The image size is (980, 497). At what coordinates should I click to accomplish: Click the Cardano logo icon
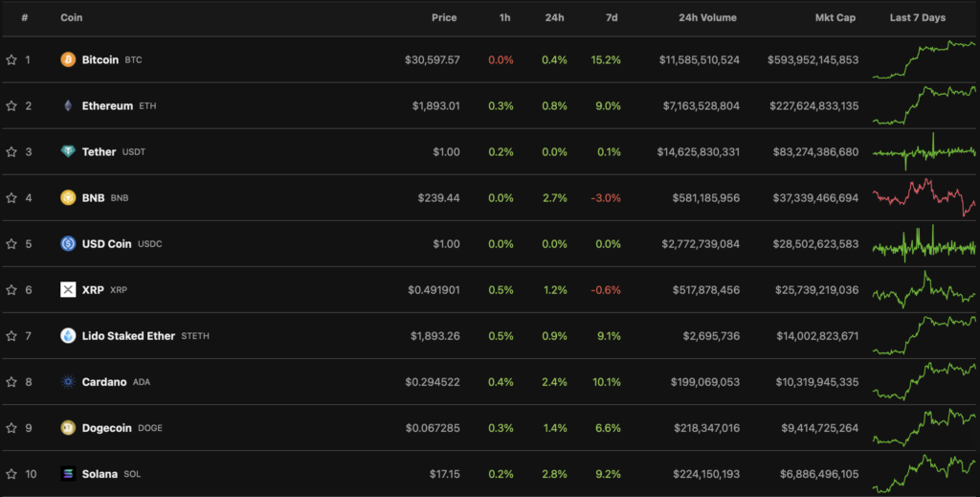pos(68,381)
